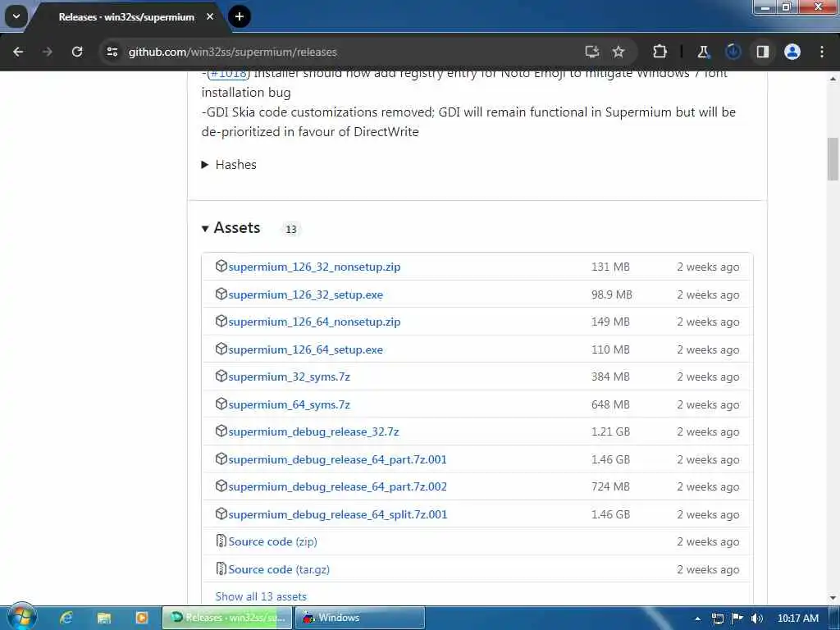Launch Internet Explorer from taskbar
Viewport: 840px width, 630px height.
(66, 618)
